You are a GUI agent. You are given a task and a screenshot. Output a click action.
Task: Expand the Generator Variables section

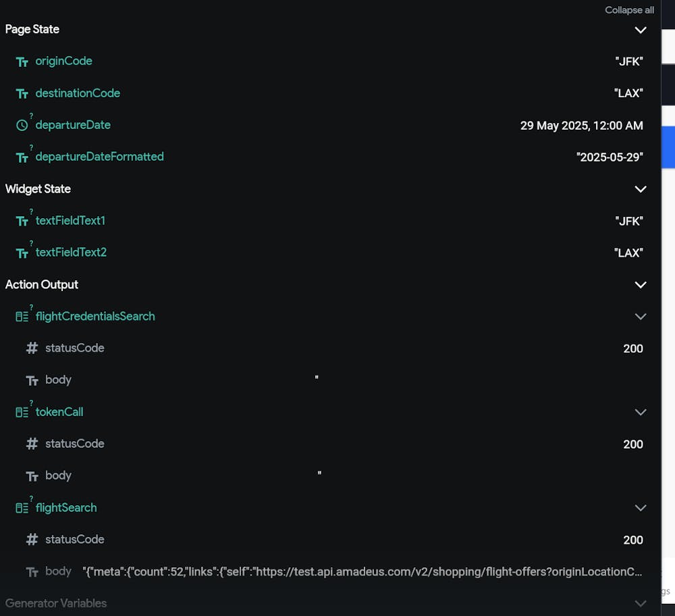(641, 603)
